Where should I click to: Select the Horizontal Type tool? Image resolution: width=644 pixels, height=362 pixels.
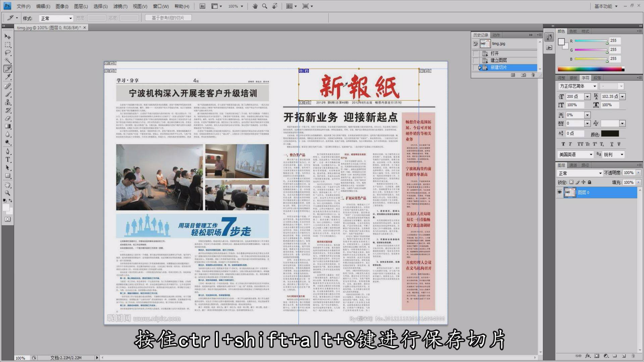7,160
